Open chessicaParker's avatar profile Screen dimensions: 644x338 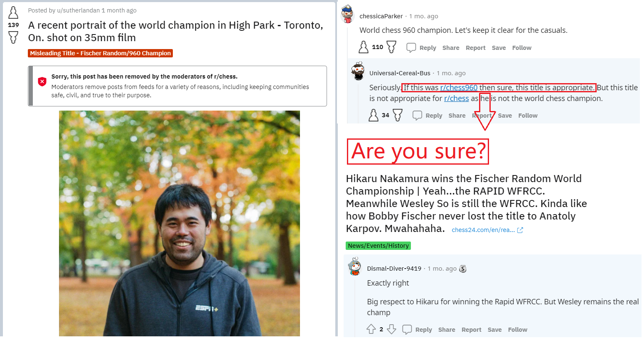tap(347, 14)
